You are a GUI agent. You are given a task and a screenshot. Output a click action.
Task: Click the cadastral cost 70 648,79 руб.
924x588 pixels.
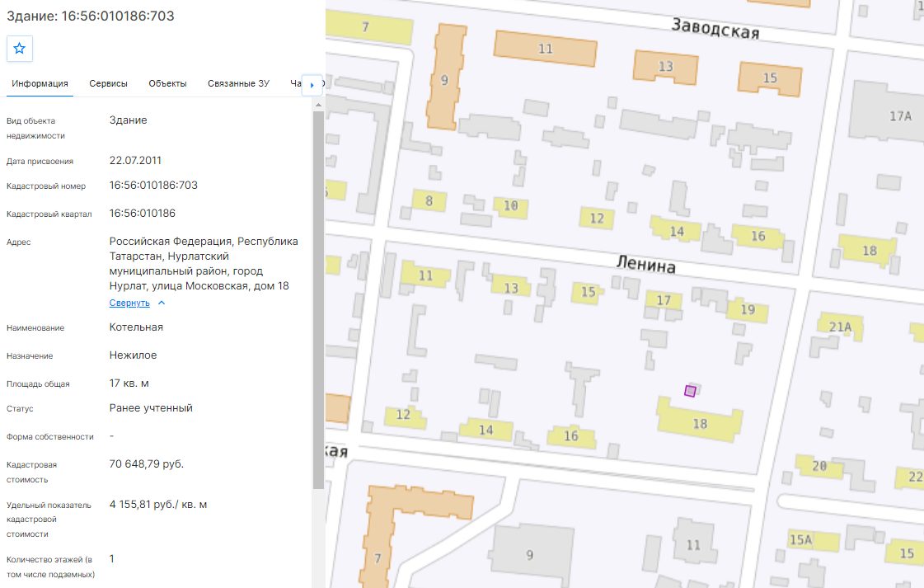tap(147, 464)
